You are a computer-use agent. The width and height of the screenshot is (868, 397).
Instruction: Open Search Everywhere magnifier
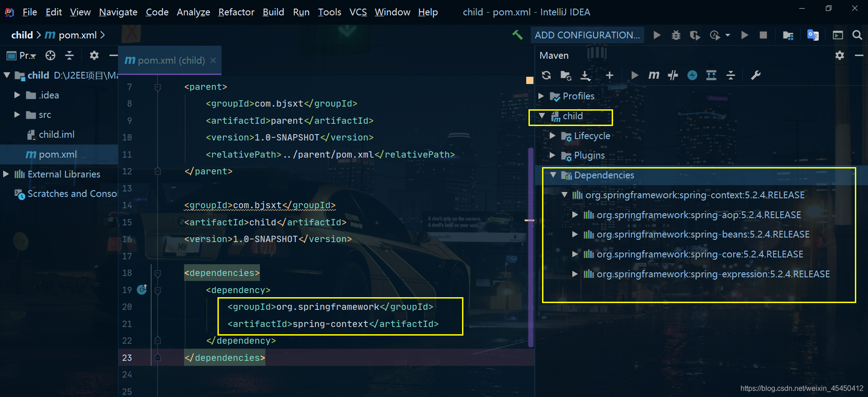857,35
